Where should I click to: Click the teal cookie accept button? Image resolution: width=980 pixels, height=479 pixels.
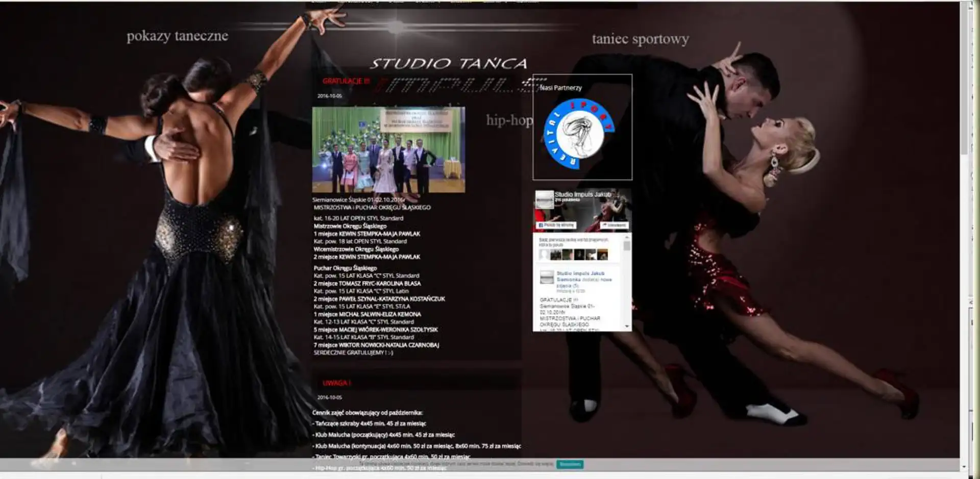click(x=570, y=464)
